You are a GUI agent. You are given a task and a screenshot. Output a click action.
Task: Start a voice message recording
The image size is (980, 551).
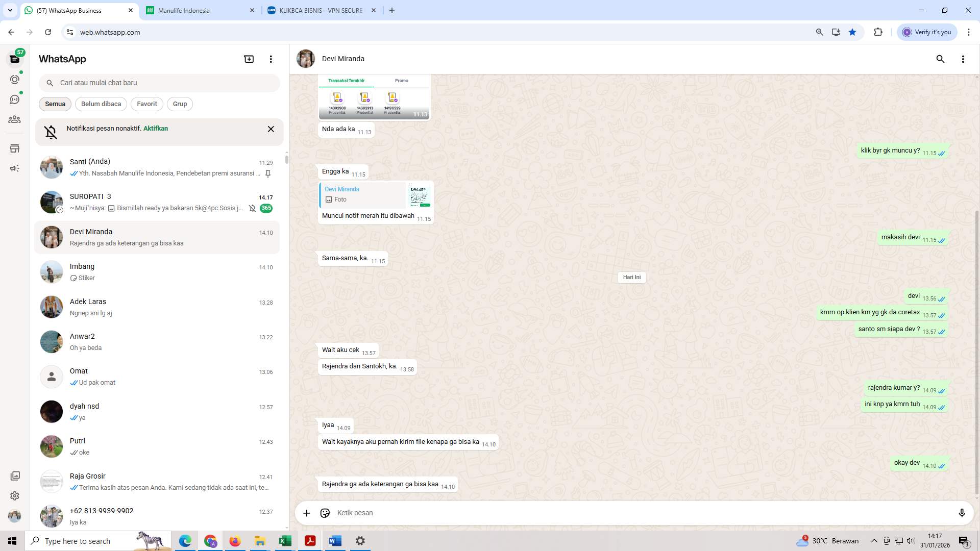pyautogui.click(x=962, y=513)
